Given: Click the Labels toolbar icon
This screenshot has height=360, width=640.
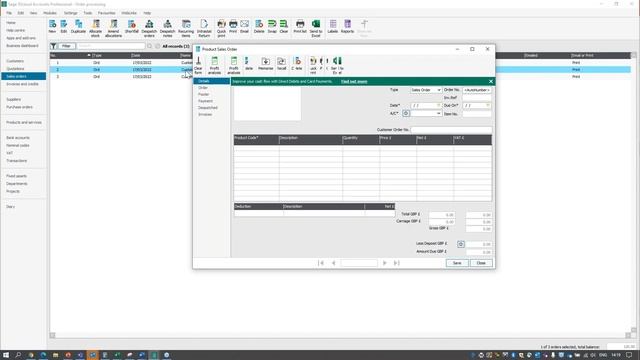Looking at the screenshot, I should 333,27.
